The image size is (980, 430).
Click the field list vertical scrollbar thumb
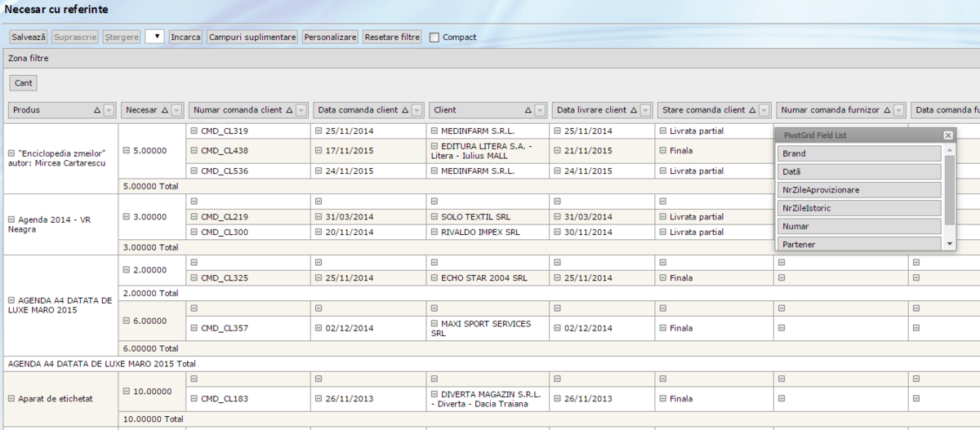tap(949, 189)
